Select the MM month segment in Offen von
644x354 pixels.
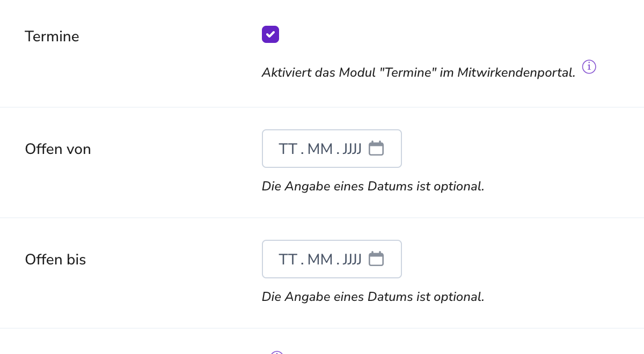click(x=320, y=149)
